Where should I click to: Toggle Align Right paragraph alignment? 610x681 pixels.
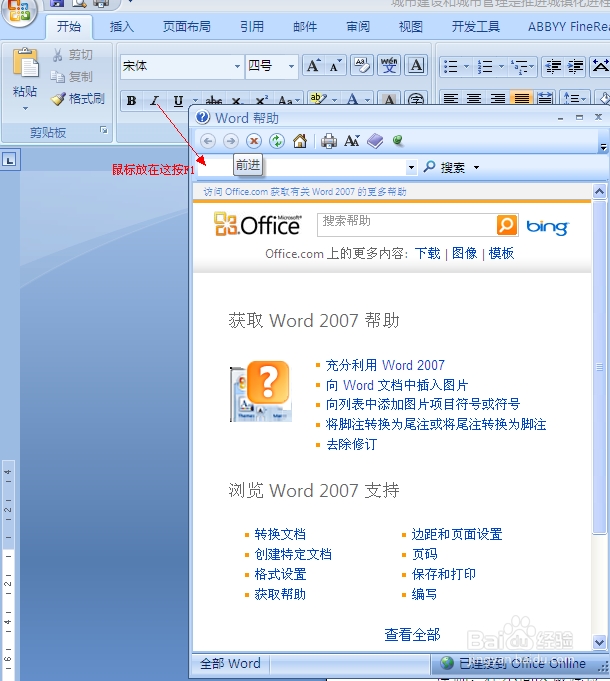coord(498,99)
